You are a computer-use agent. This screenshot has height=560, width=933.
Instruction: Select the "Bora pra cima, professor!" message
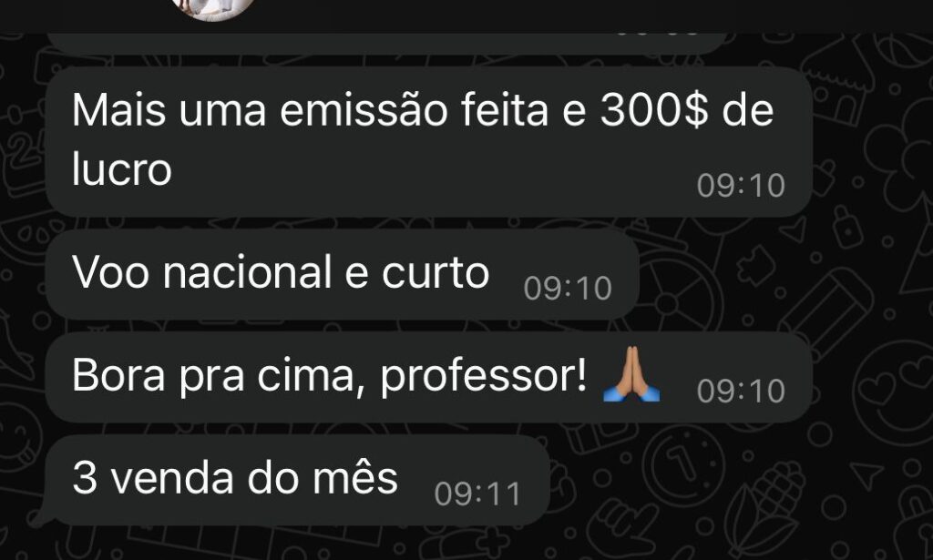pos(429,377)
